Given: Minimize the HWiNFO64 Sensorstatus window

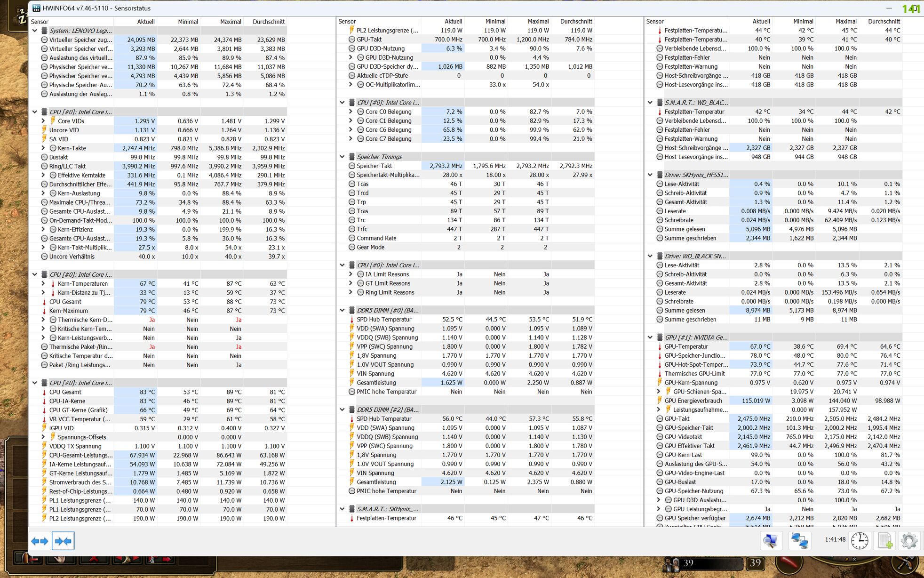Looking at the screenshot, I should (889, 8).
